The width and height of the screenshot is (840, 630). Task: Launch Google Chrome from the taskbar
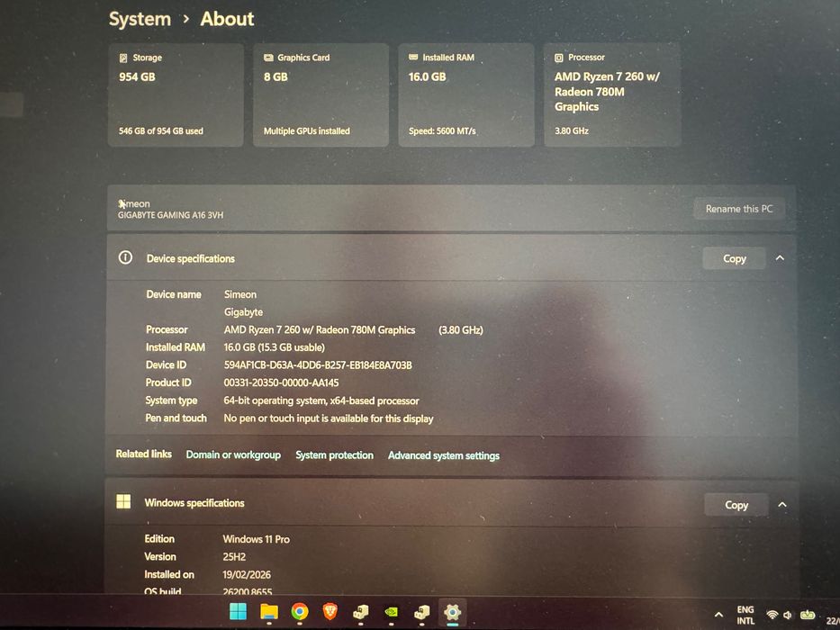click(300, 611)
